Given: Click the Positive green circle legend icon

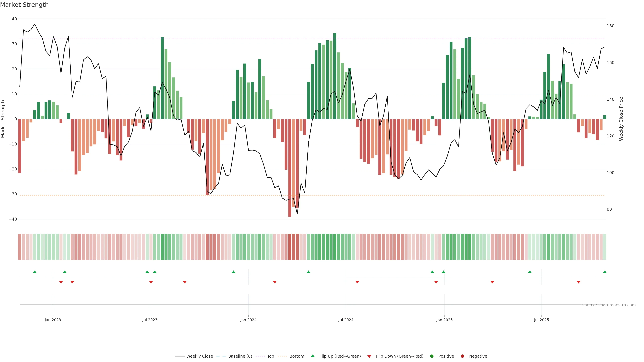Looking at the screenshot, I should 432,356.
